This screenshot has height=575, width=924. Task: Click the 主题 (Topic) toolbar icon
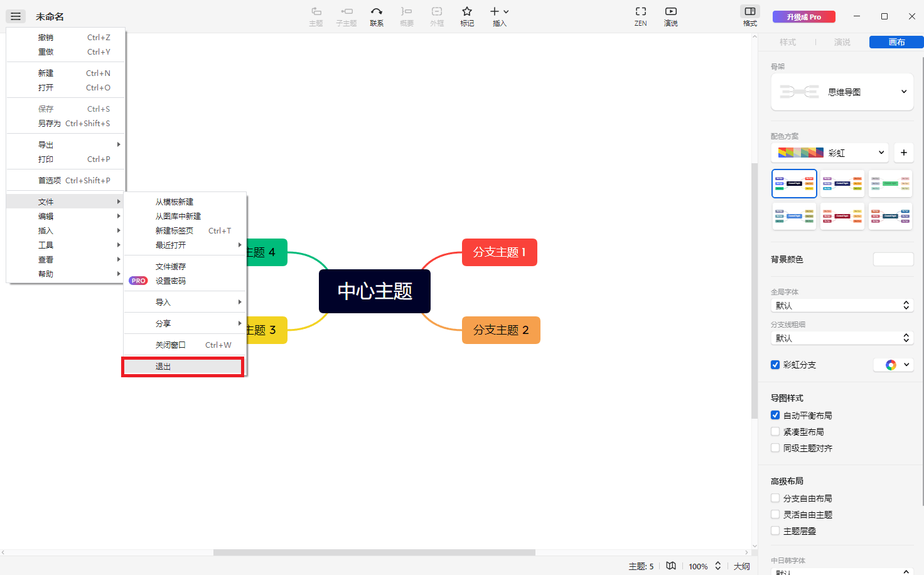pyautogui.click(x=316, y=16)
